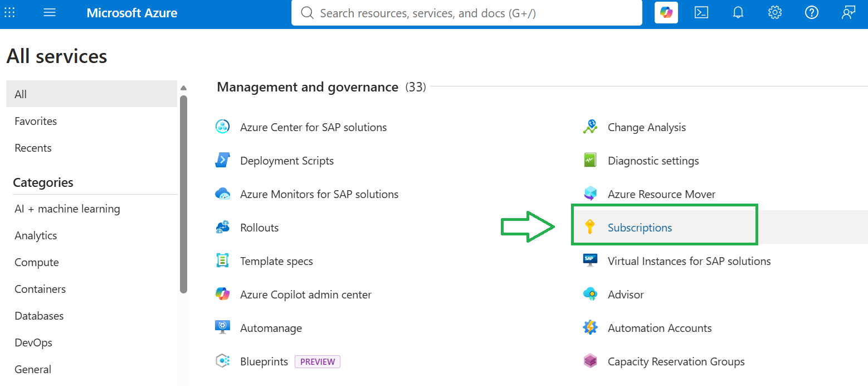This screenshot has height=386, width=868.
Task: Launch Copilot from the header
Action: click(x=666, y=12)
